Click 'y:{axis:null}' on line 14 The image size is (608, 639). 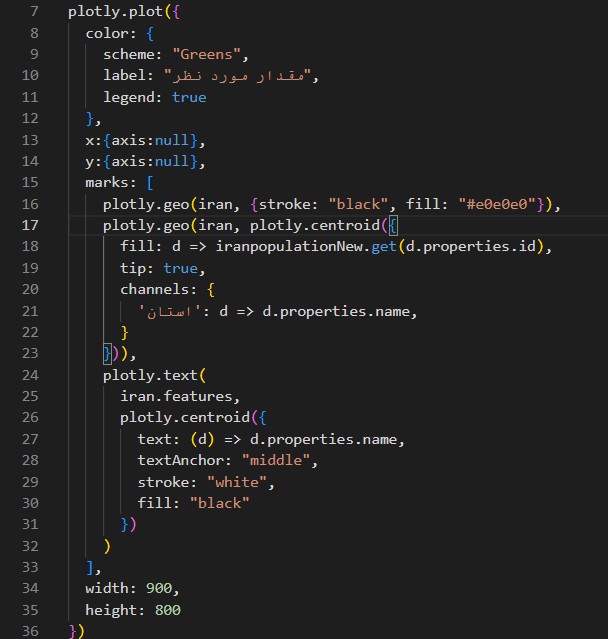pos(141,162)
